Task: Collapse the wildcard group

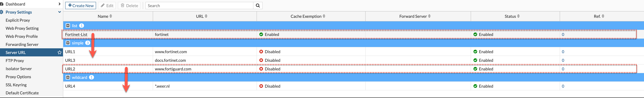Action: (68, 77)
